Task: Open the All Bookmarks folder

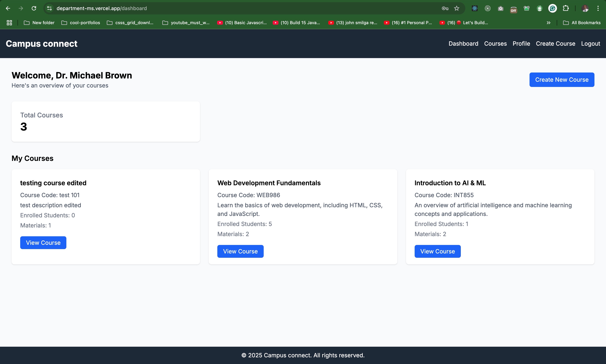Action: coord(582,23)
